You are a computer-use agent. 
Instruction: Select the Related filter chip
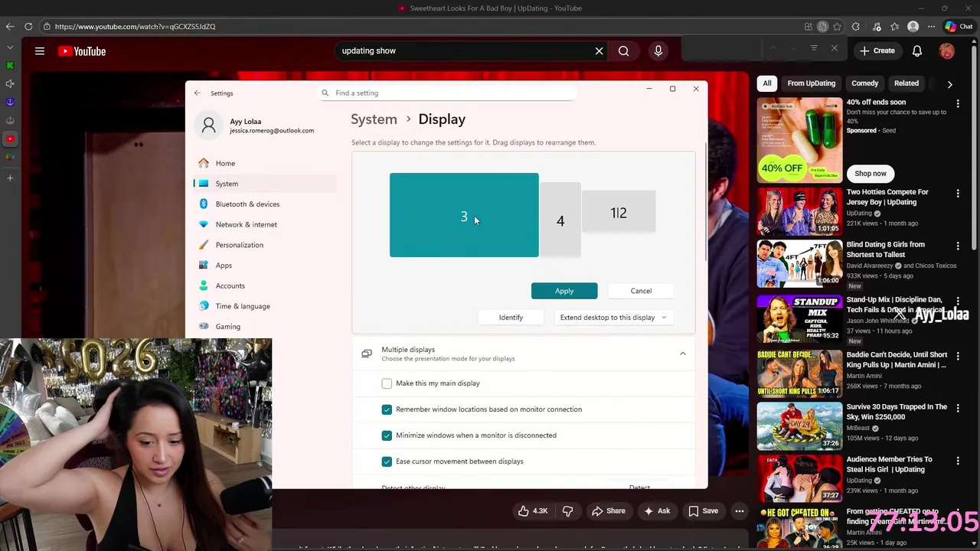coord(906,83)
